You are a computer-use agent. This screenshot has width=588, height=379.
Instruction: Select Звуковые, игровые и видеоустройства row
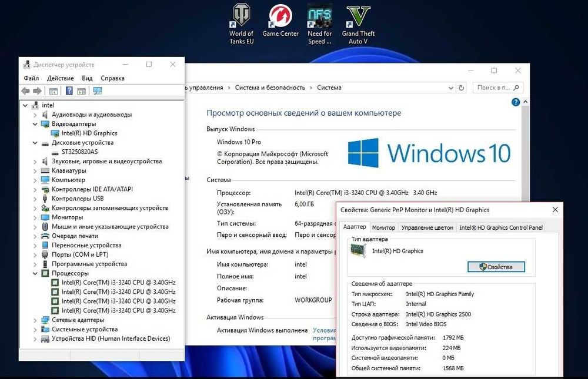(x=106, y=161)
